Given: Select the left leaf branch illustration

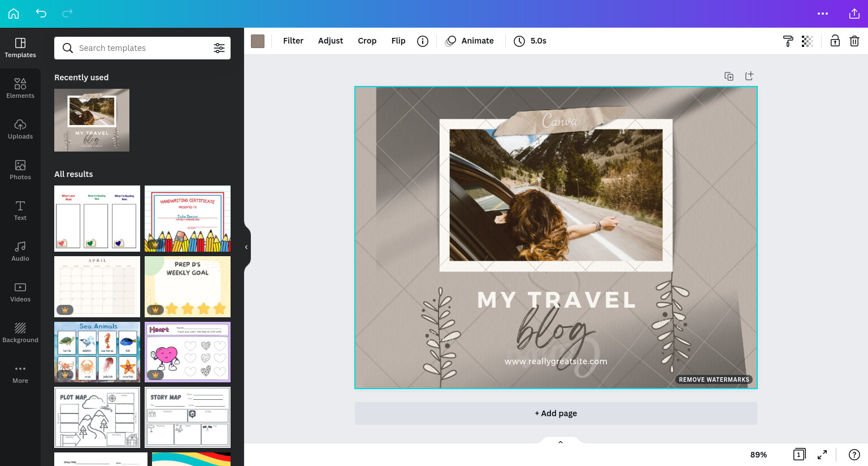Looking at the screenshot, I should [440, 338].
